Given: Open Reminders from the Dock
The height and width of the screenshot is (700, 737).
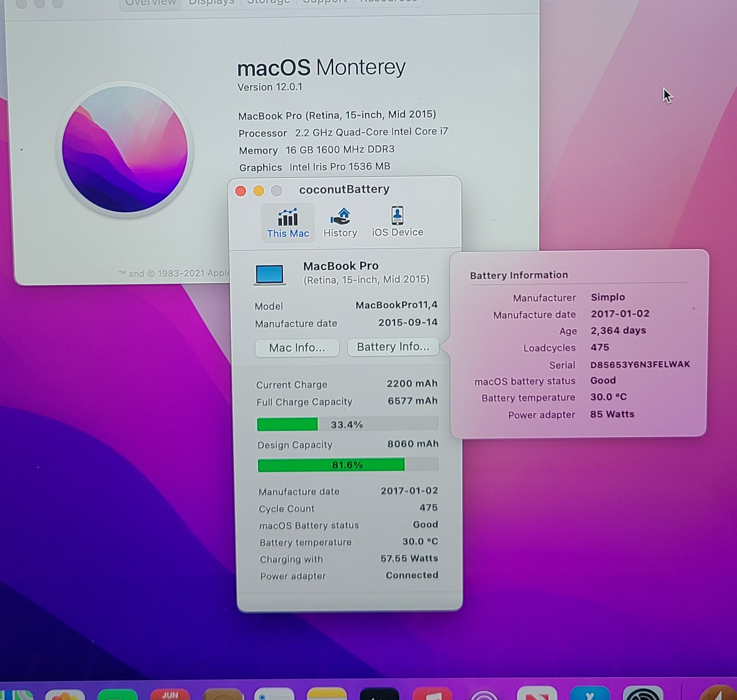Looking at the screenshot, I should tap(274, 694).
